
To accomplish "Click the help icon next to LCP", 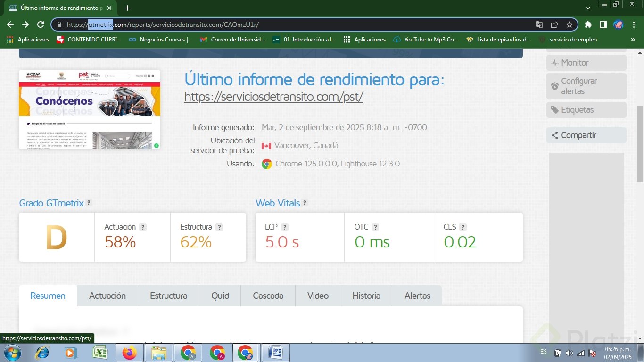I will pos(285,227).
